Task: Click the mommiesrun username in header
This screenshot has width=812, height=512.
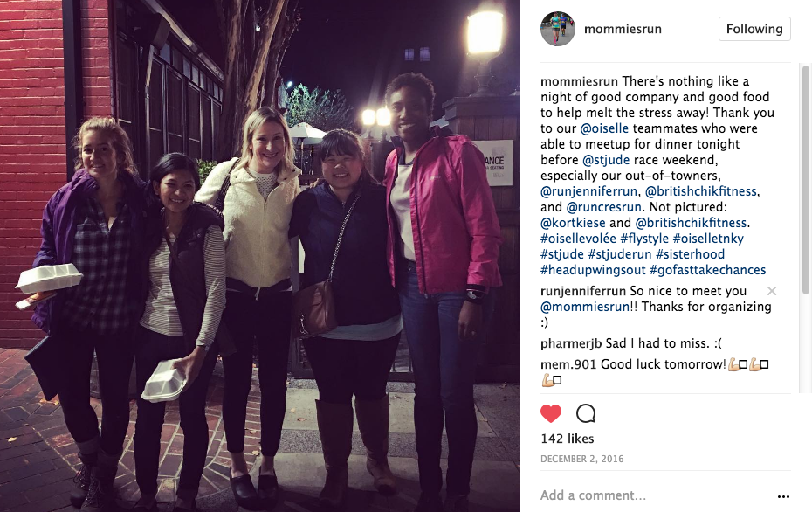Action: tap(623, 29)
